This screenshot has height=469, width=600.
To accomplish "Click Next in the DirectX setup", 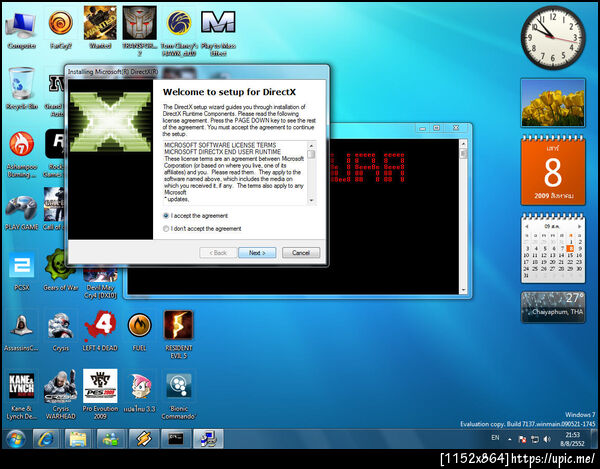I will pyautogui.click(x=257, y=253).
